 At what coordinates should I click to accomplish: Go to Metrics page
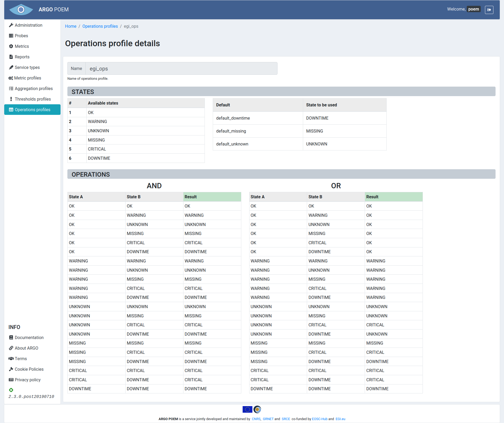pyautogui.click(x=32, y=46)
